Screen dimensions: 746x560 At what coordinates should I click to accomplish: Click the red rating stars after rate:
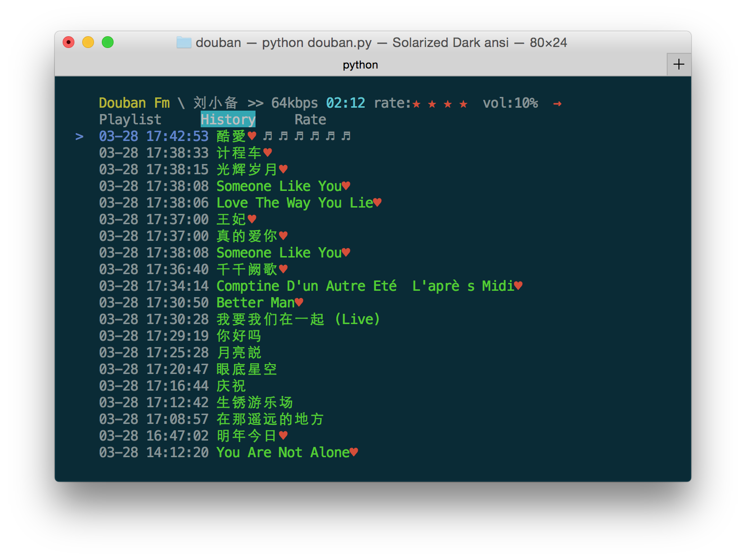440,104
